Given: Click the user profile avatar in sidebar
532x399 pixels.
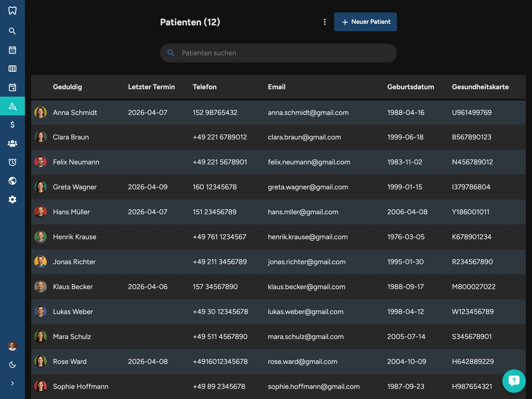Looking at the screenshot, I should coord(12,346).
